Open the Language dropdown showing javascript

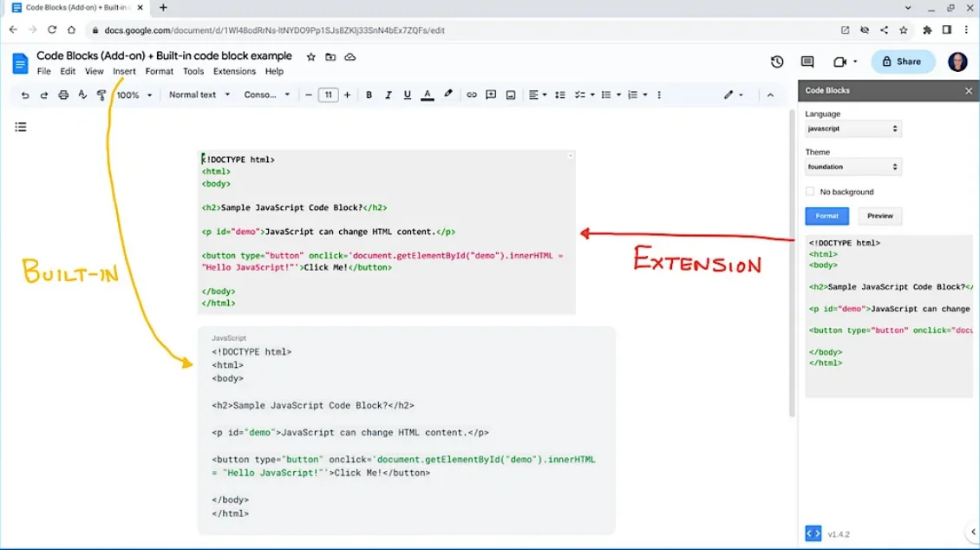853,128
